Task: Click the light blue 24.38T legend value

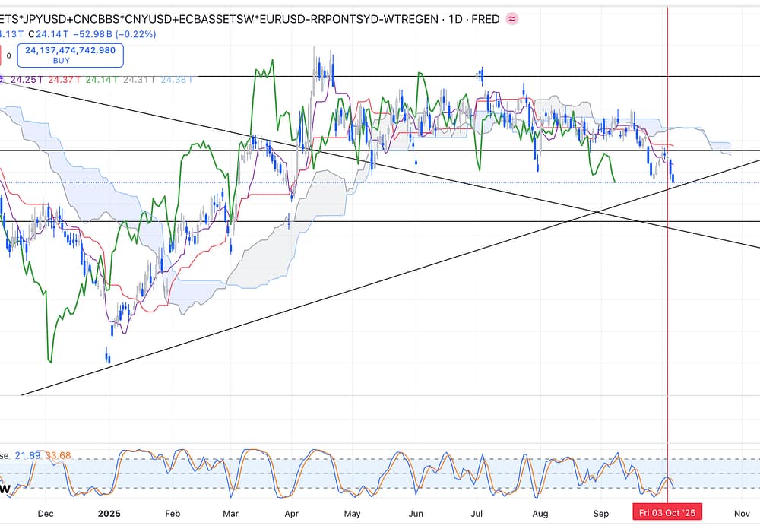Action: click(176, 79)
